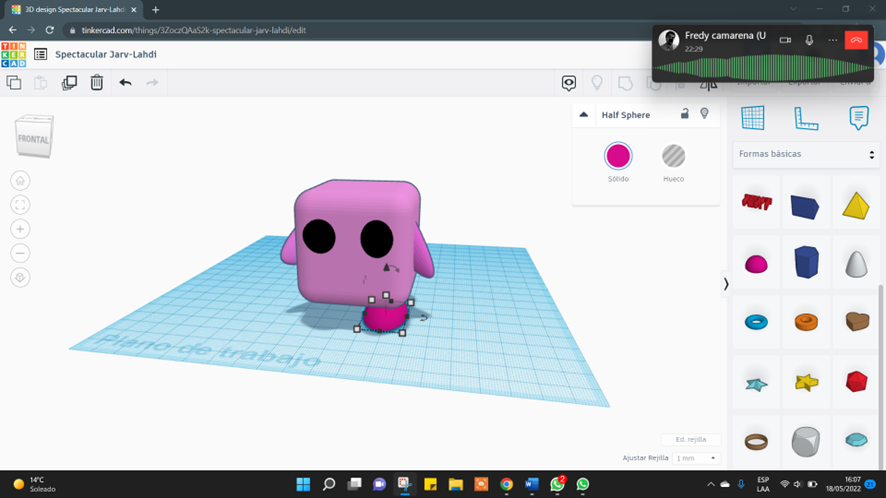Open the Windows Start menu
The height and width of the screenshot is (498, 886).
303,484
